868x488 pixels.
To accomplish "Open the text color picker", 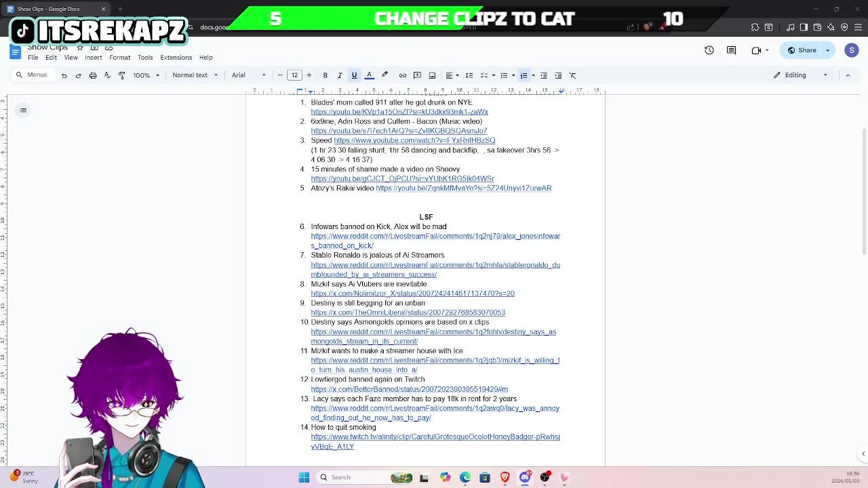I will (x=370, y=75).
